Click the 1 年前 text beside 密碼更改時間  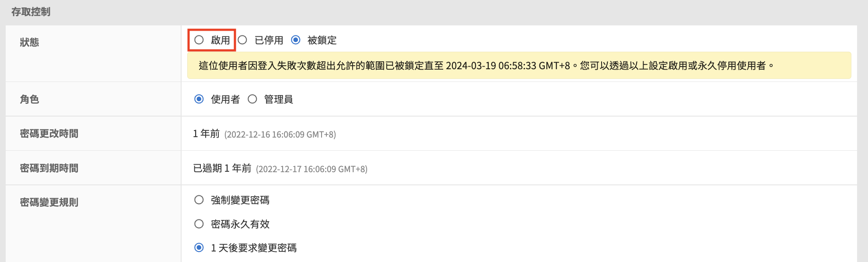click(x=206, y=134)
